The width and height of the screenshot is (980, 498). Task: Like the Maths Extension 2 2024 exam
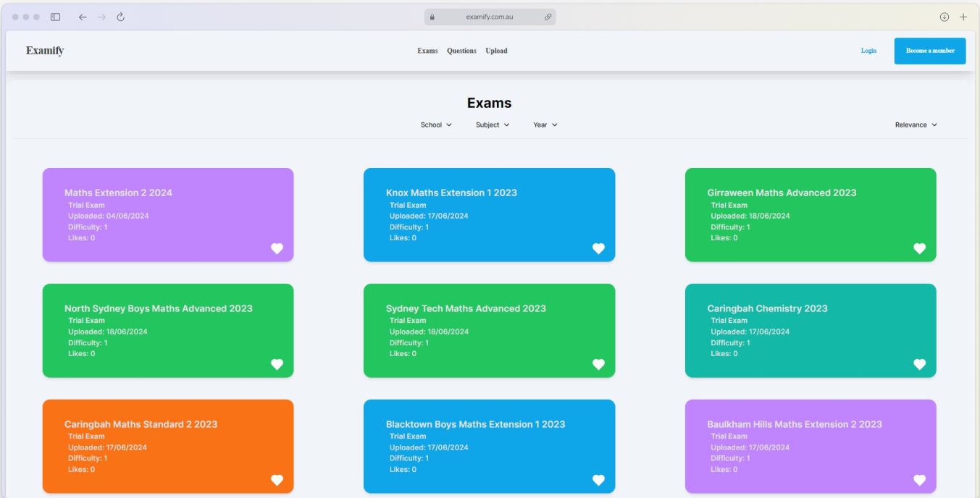(277, 248)
